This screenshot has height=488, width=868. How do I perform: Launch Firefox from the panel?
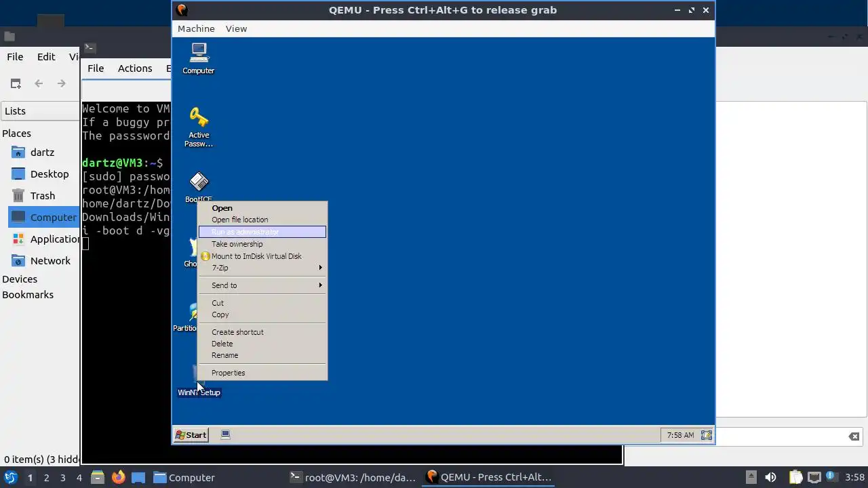pyautogui.click(x=118, y=477)
